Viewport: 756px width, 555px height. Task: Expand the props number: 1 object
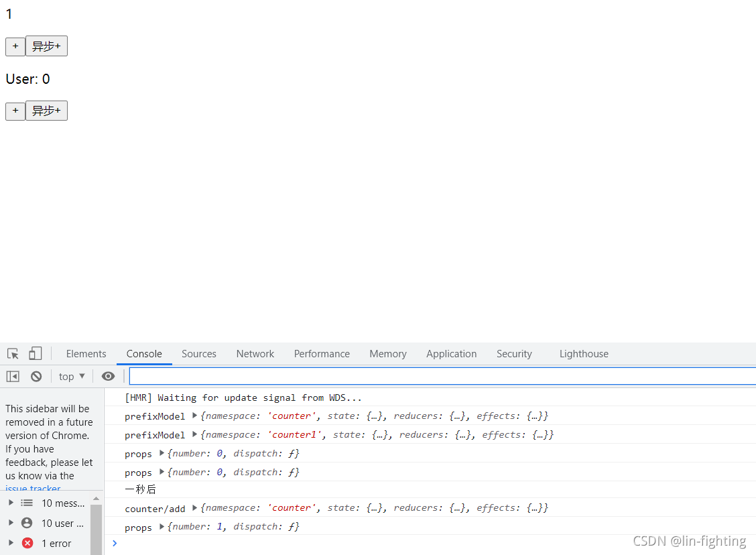[162, 527]
